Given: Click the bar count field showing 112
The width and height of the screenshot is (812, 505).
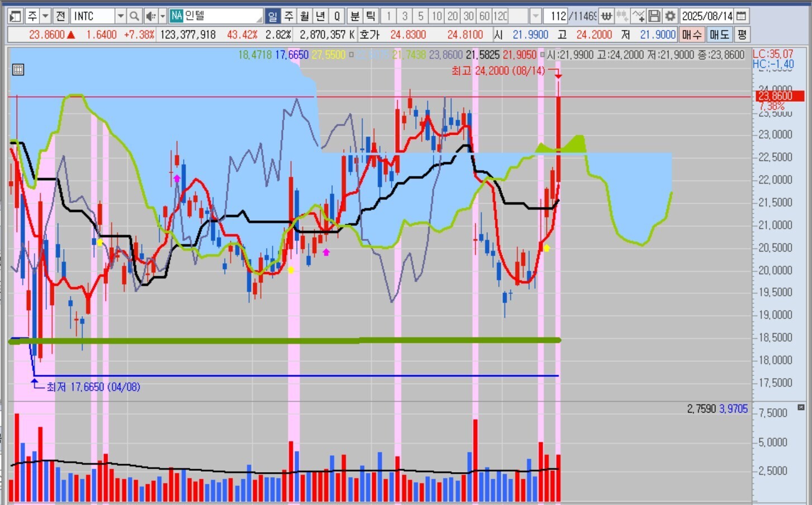Looking at the screenshot, I should click(555, 16).
